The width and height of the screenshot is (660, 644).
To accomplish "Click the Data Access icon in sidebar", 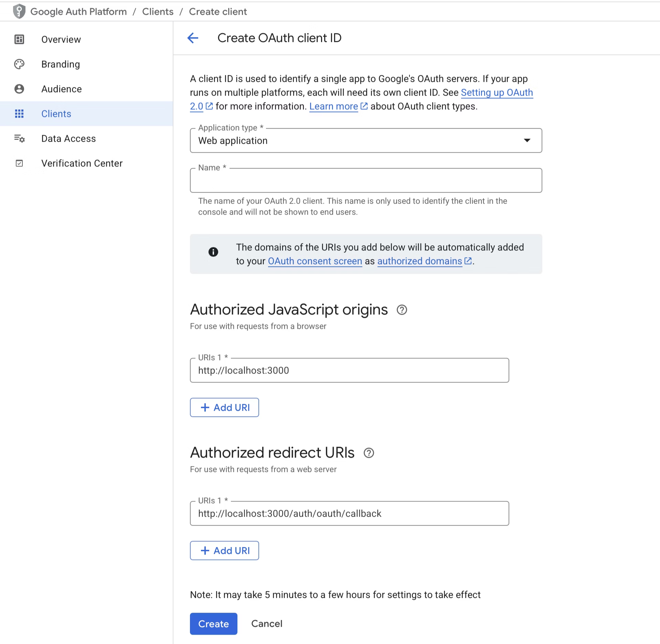I will coord(19,138).
